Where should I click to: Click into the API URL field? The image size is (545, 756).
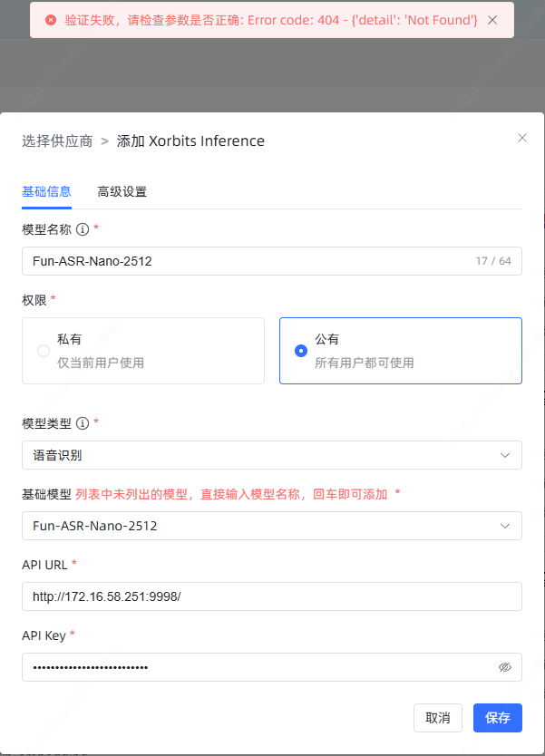(x=271, y=596)
